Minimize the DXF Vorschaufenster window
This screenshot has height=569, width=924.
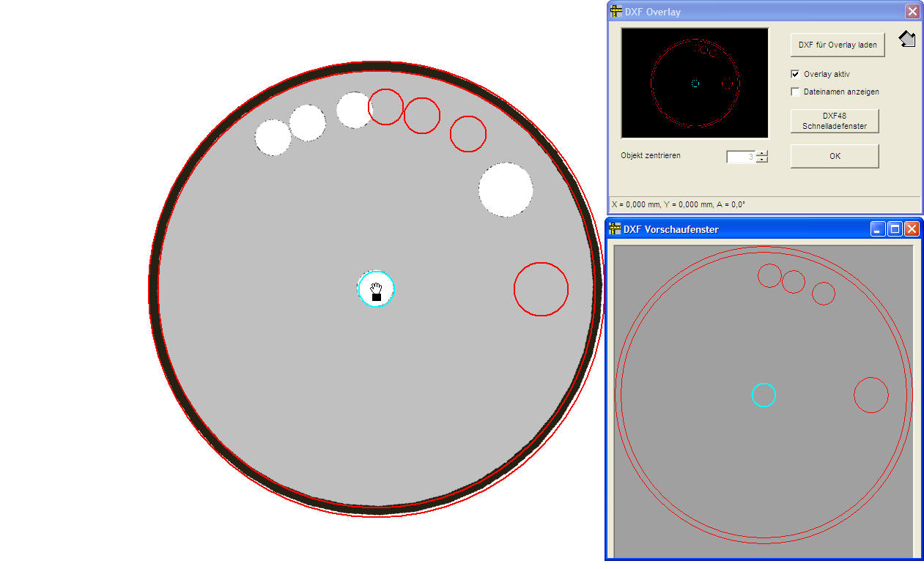(x=878, y=229)
